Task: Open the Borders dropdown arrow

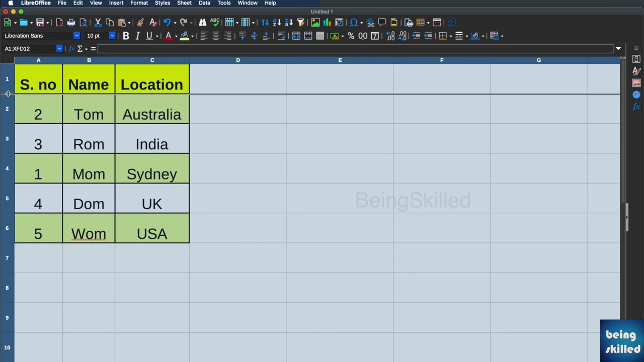Action: pos(451,36)
